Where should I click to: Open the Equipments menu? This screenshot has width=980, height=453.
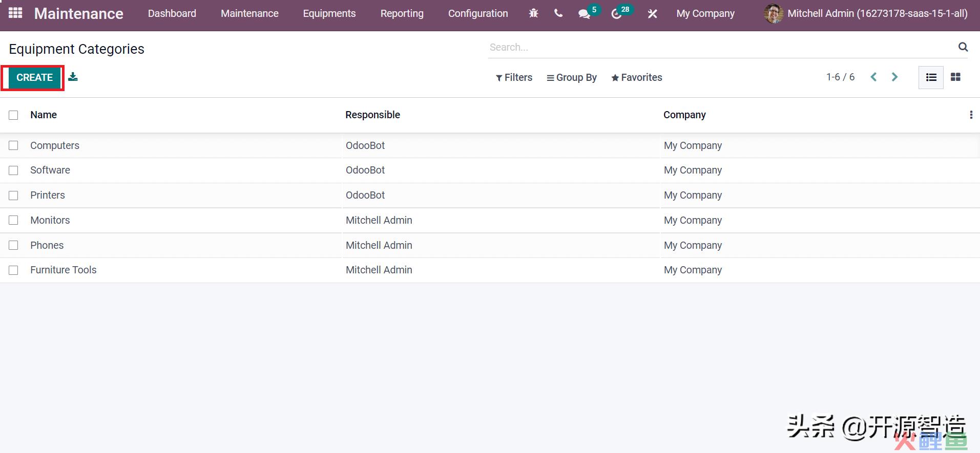tap(329, 13)
